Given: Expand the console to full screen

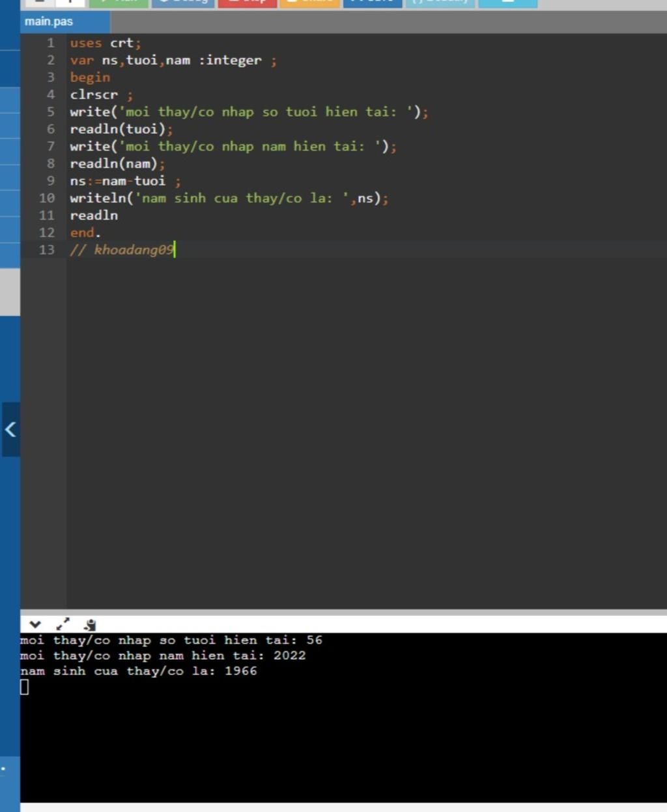Looking at the screenshot, I should 63,624.
